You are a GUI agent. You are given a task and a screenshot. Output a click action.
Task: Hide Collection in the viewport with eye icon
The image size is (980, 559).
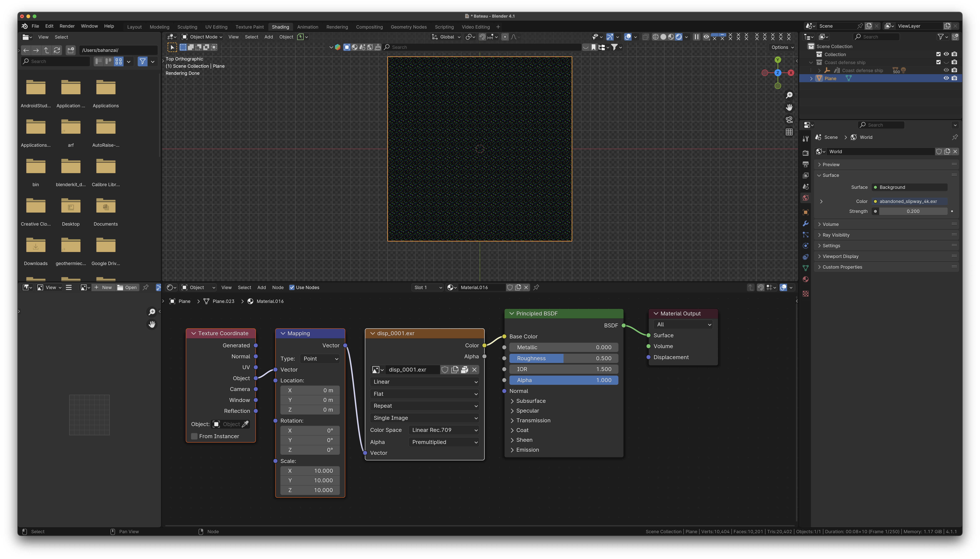point(946,54)
